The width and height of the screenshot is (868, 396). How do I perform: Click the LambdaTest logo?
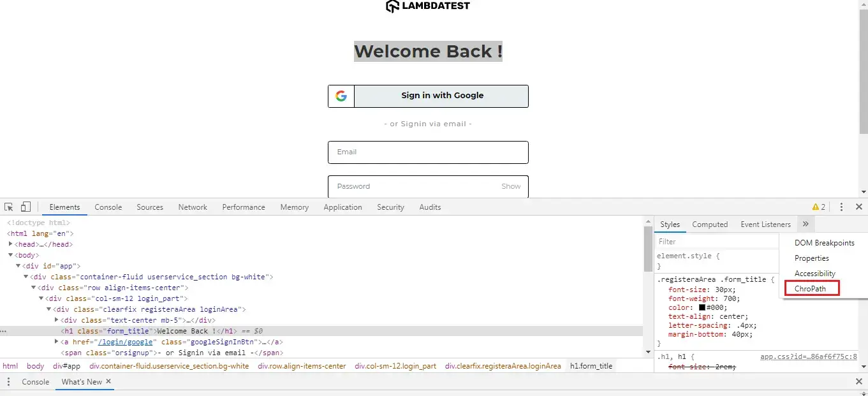pos(428,6)
